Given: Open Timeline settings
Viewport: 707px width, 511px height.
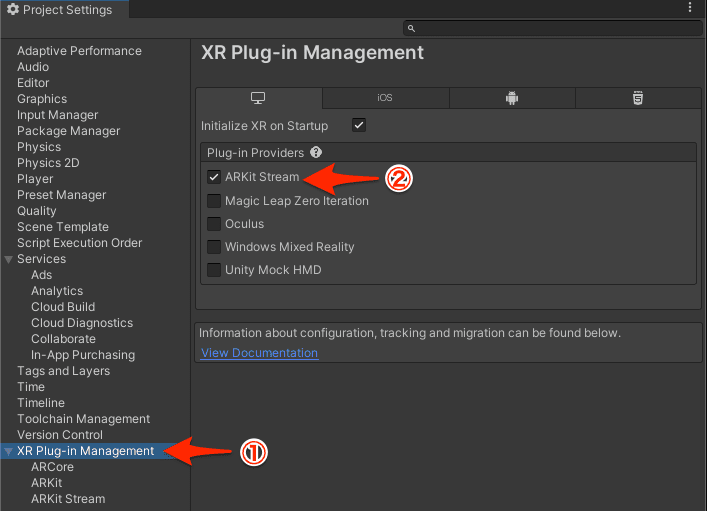Looking at the screenshot, I should [41, 403].
